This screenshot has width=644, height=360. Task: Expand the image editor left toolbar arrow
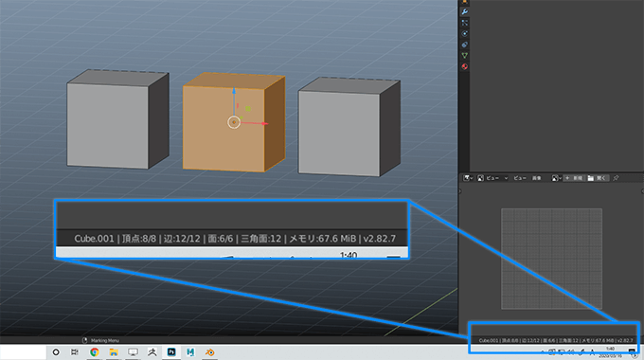(x=460, y=191)
